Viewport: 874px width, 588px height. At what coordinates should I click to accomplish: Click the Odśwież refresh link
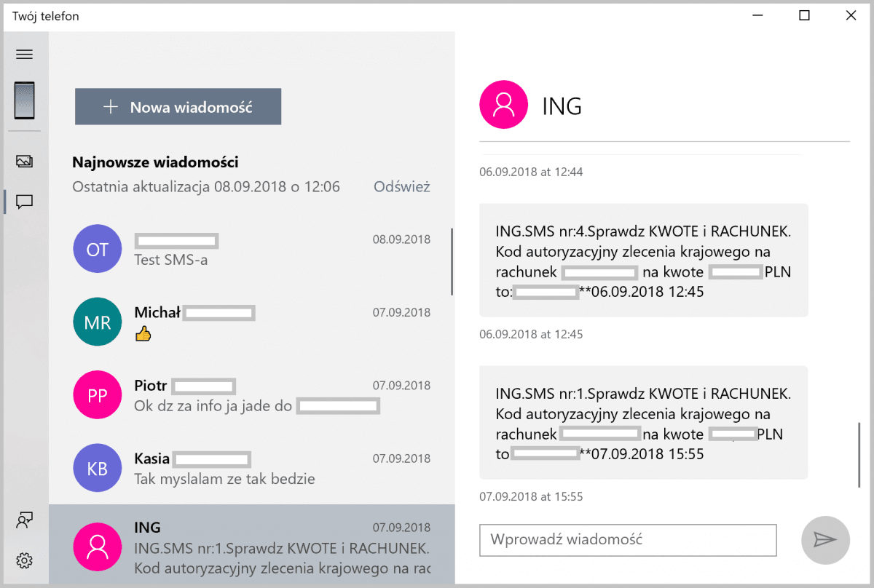[x=402, y=187]
